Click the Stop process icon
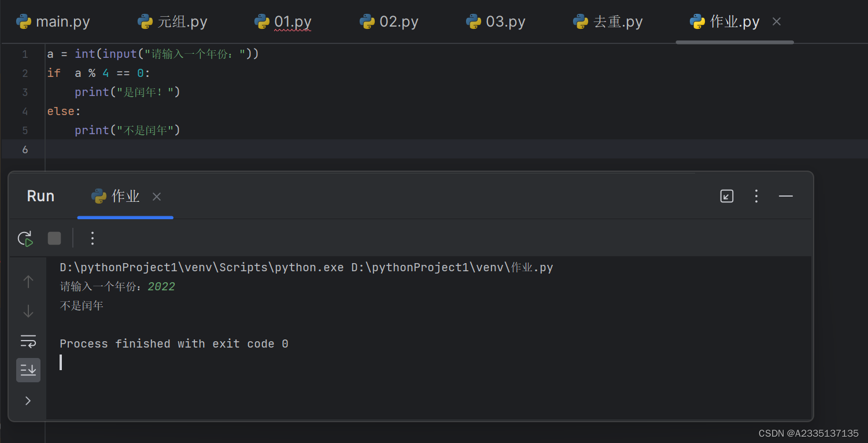868x443 pixels. [54, 238]
